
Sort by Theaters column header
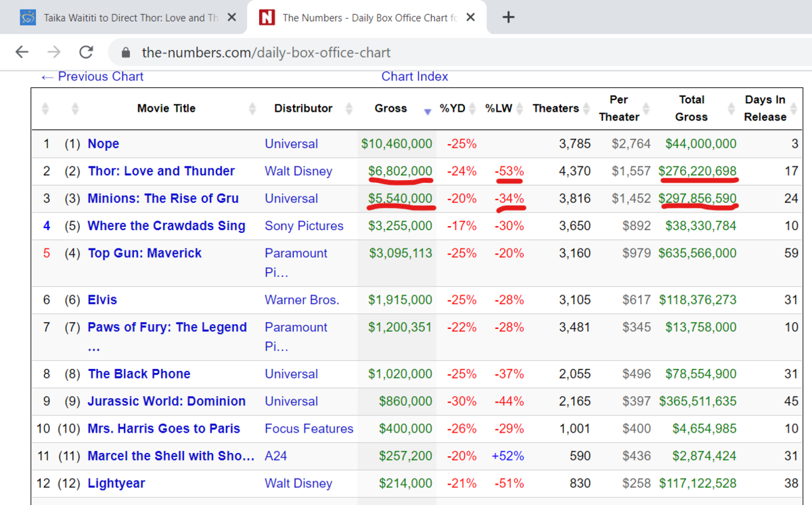click(x=556, y=108)
